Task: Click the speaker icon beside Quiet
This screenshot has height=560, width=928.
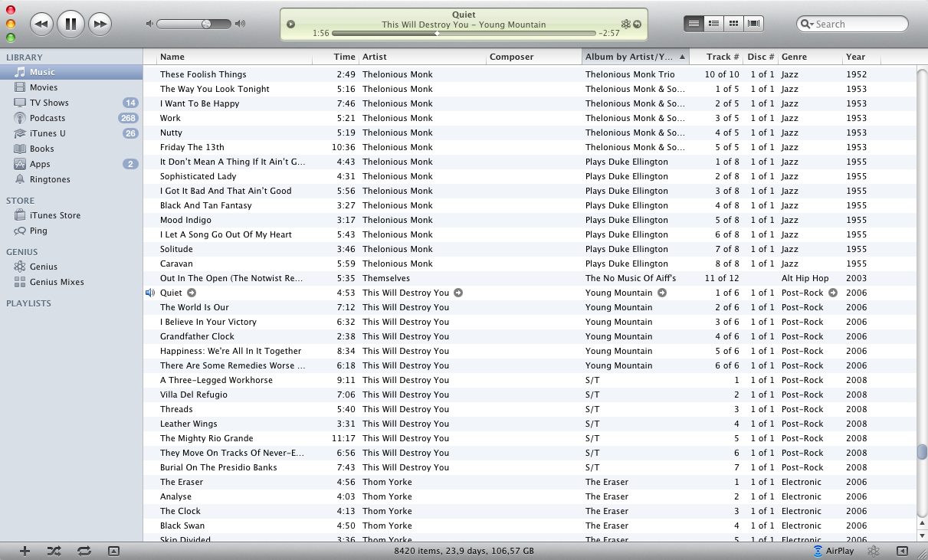Action: [x=150, y=293]
